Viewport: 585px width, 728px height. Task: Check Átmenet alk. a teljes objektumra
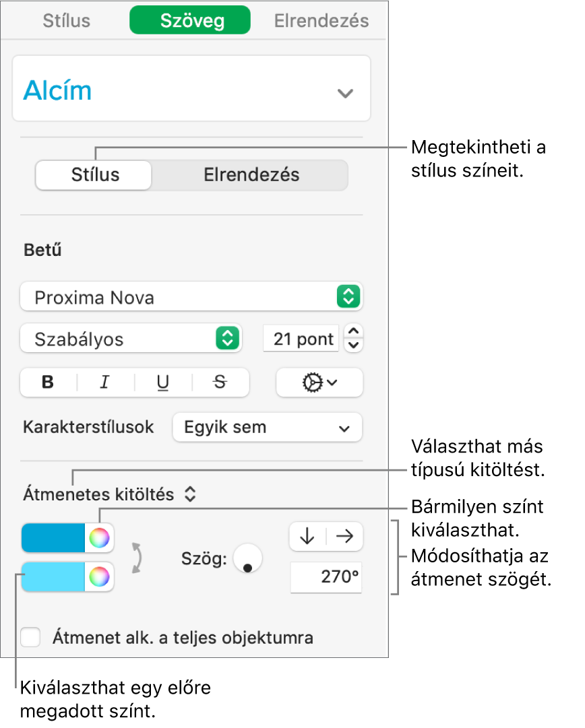click(30, 637)
